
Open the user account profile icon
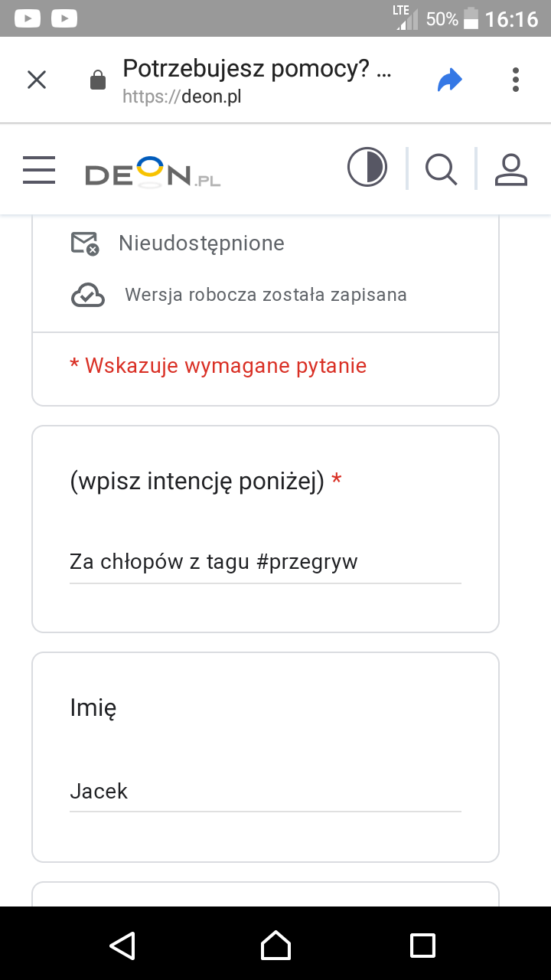coord(511,169)
